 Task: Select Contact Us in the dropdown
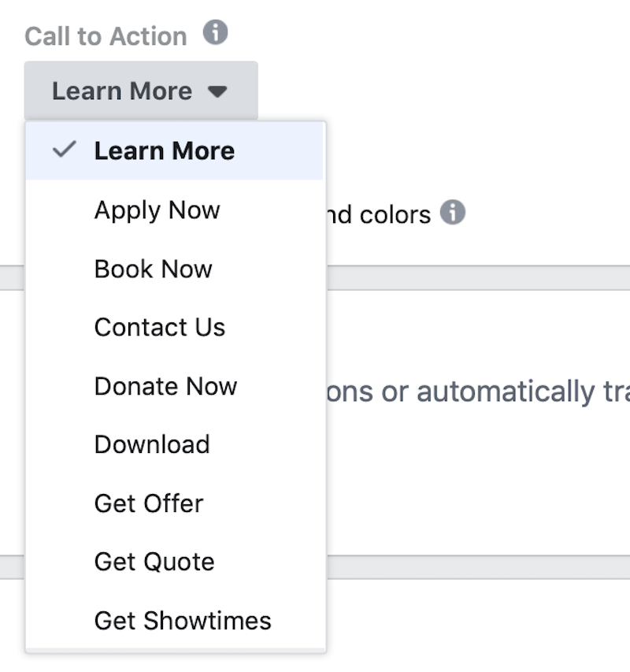[x=159, y=327]
